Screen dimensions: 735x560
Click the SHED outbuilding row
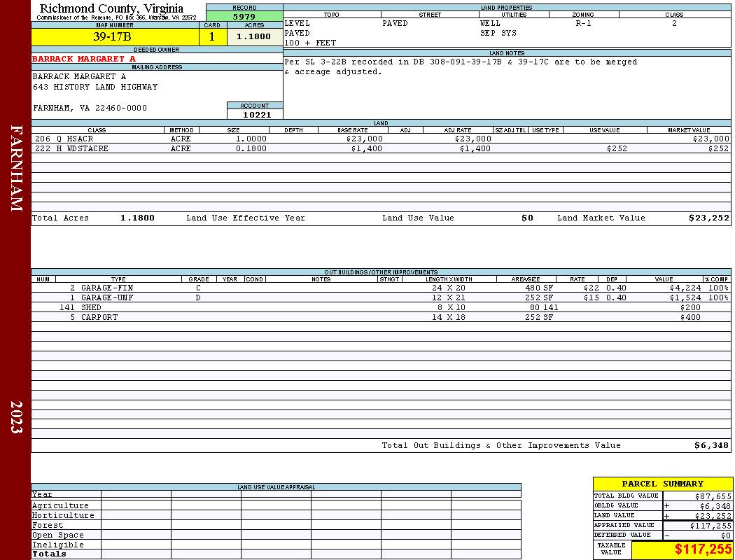coord(381,307)
